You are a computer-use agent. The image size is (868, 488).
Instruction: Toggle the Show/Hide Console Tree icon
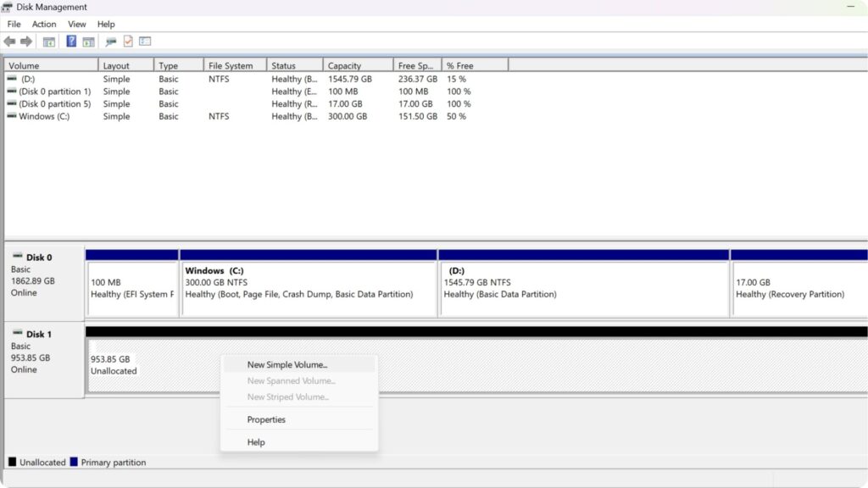click(x=48, y=42)
